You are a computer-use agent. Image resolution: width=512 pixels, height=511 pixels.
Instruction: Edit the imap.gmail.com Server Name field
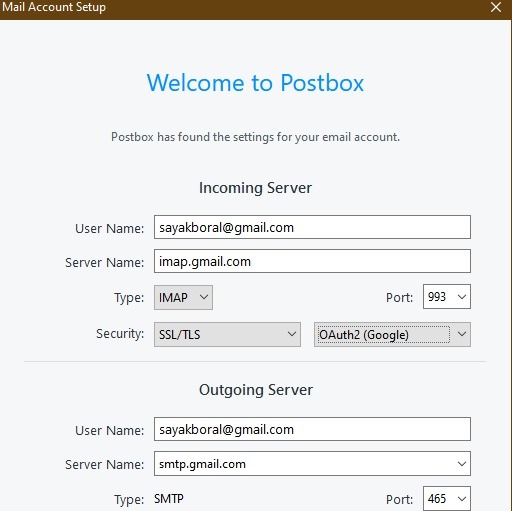pyautogui.click(x=312, y=261)
